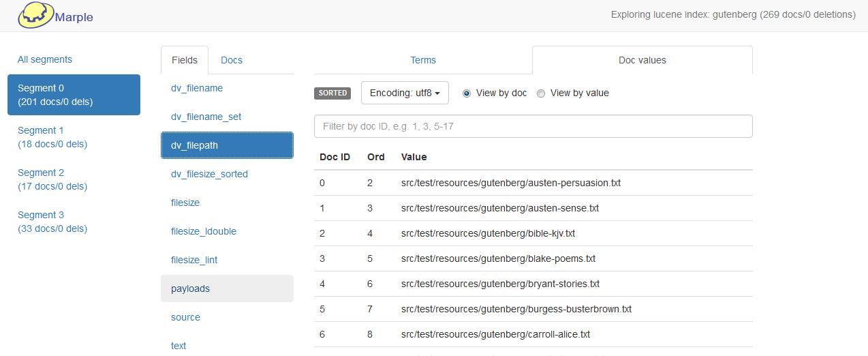This screenshot has width=868, height=356.
Task: Switch to the Docs tab
Action: click(232, 60)
